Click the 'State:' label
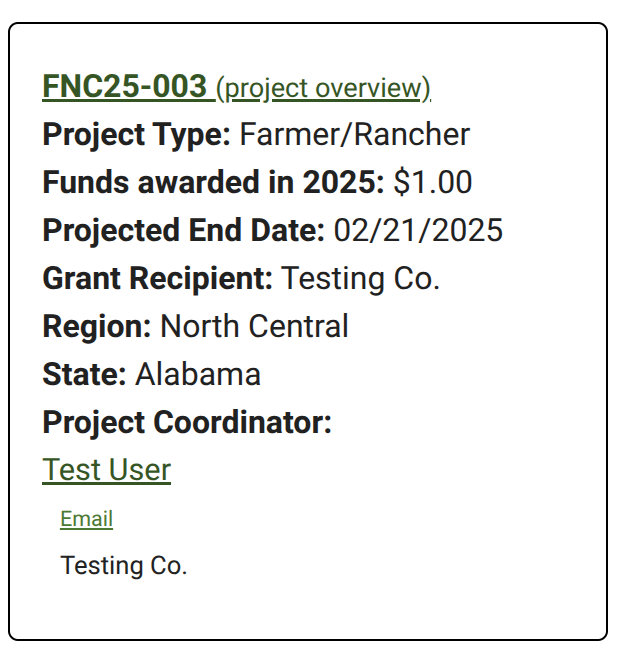The width and height of the screenshot is (618, 651). (x=84, y=375)
